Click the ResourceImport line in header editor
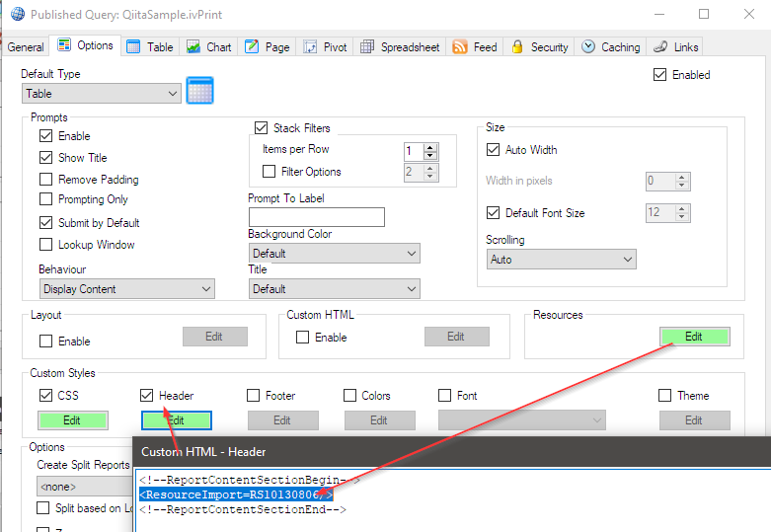 236,494
